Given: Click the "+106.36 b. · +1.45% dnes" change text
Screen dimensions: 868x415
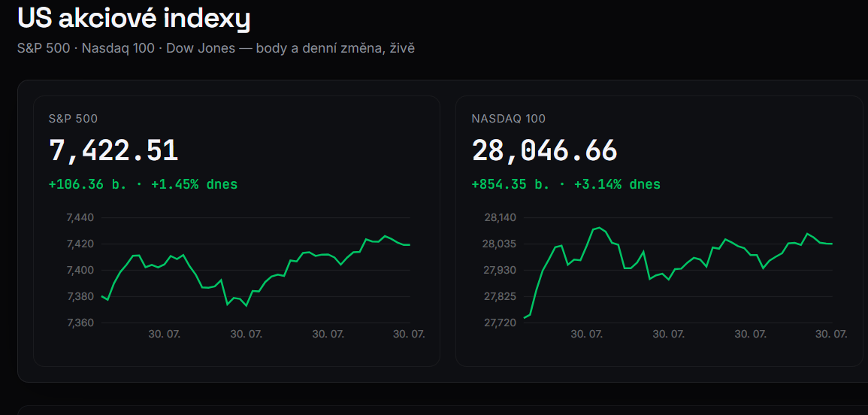Looking at the screenshot, I should pyautogui.click(x=144, y=184).
